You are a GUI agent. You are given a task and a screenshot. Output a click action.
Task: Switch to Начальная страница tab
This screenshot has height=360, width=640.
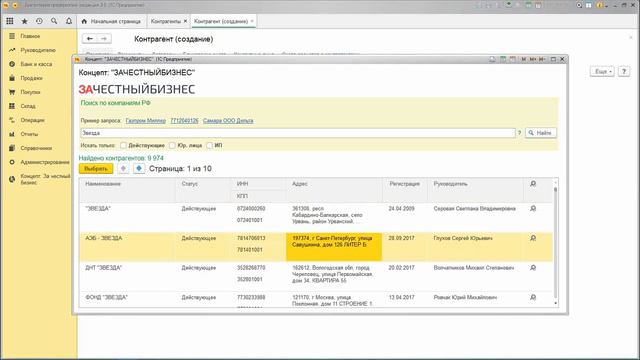point(111,21)
